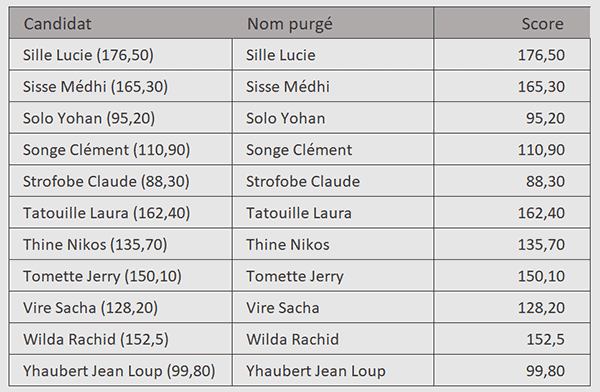This screenshot has width=600, height=392.
Task: Click Tomette Jerry purged name cell
Action: (x=333, y=276)
